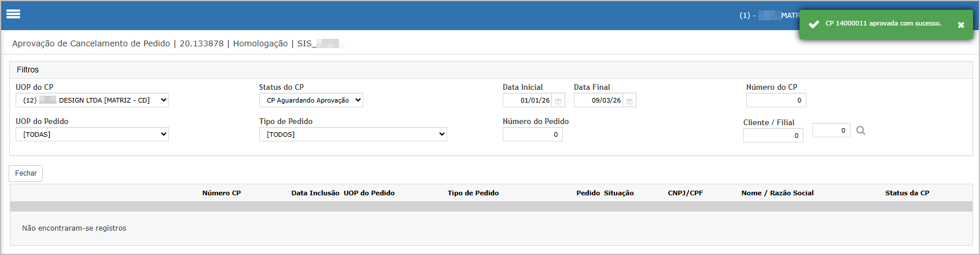Click the Cliente code input field

click(773, 136)
